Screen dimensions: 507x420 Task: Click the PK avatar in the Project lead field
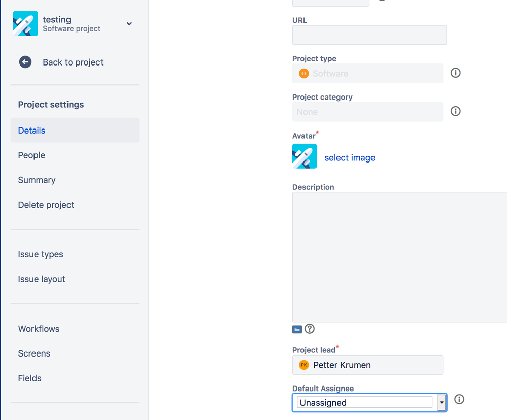(x=303, y=365)
